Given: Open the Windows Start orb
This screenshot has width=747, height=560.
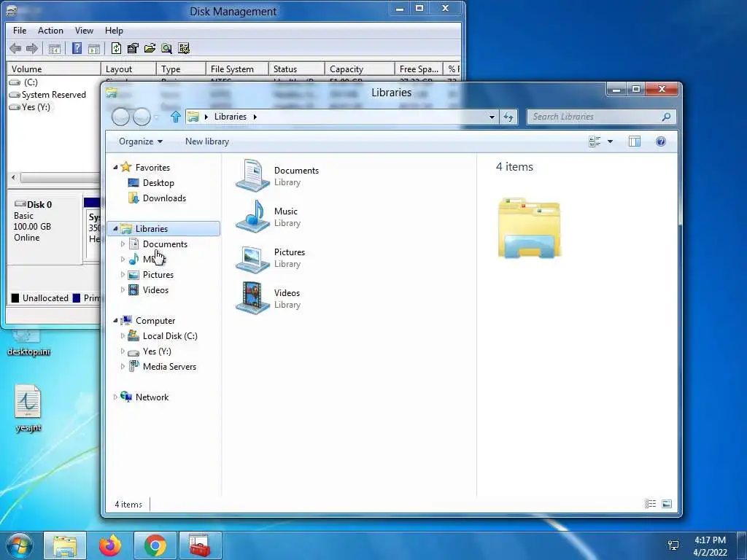Looking at the screenshot, I should pyautogui.click(x=19, y=545).
